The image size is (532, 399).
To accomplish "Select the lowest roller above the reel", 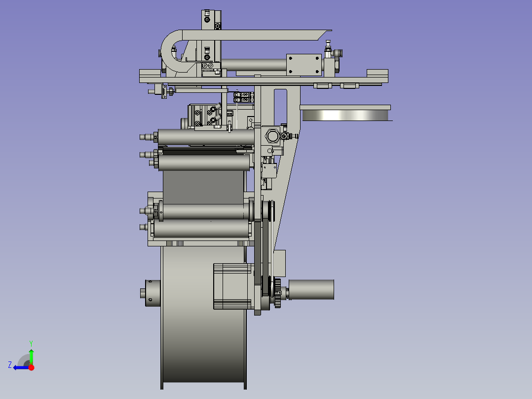I will [x=201, y=228].
